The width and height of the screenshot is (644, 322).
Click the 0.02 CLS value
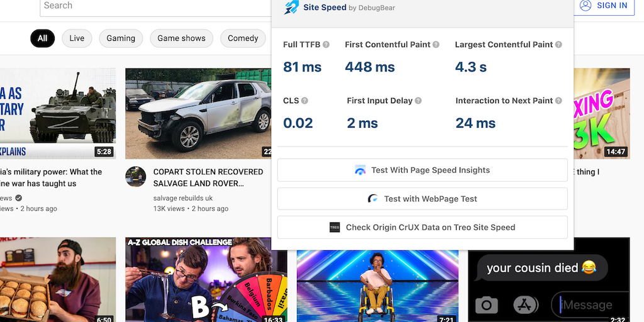pyautogui.click(x=297, y=123)
